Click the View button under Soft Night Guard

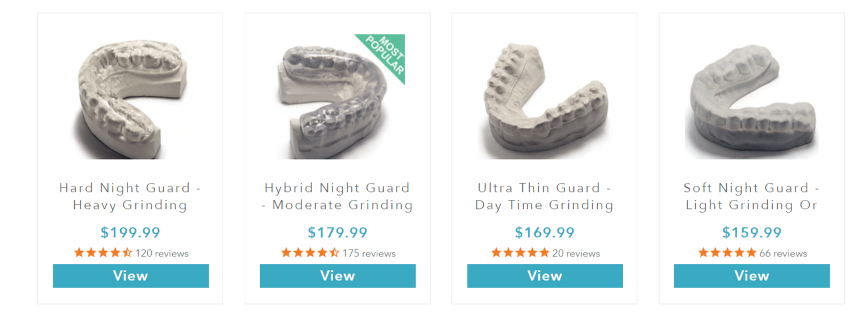(752, 276)
